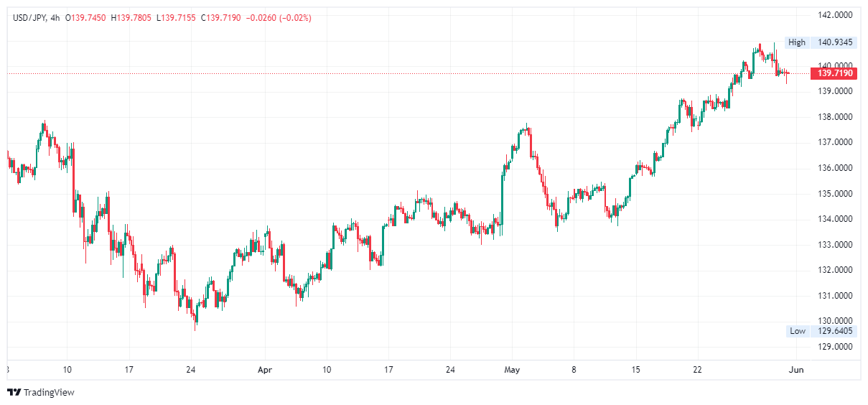
Task: Click the 133.0000 price scale label
Action: point(835,245)
